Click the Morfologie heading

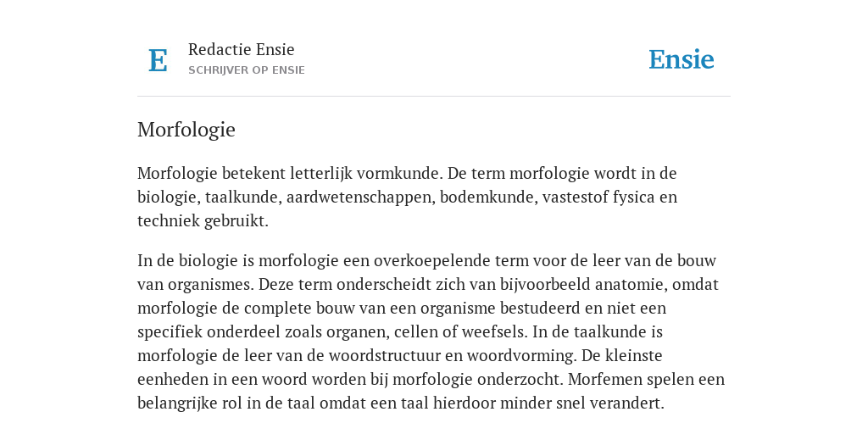pyautogui.click(x=186, y=130)
